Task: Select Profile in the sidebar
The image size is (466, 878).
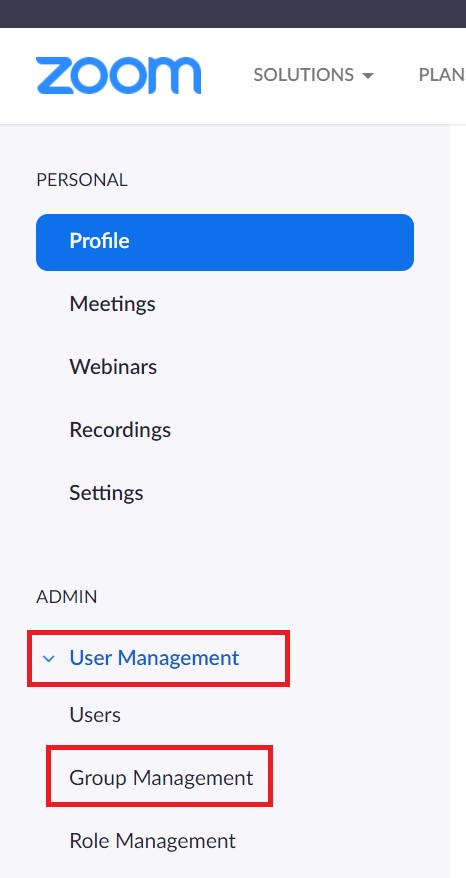Action: click(x=225, y=242)
